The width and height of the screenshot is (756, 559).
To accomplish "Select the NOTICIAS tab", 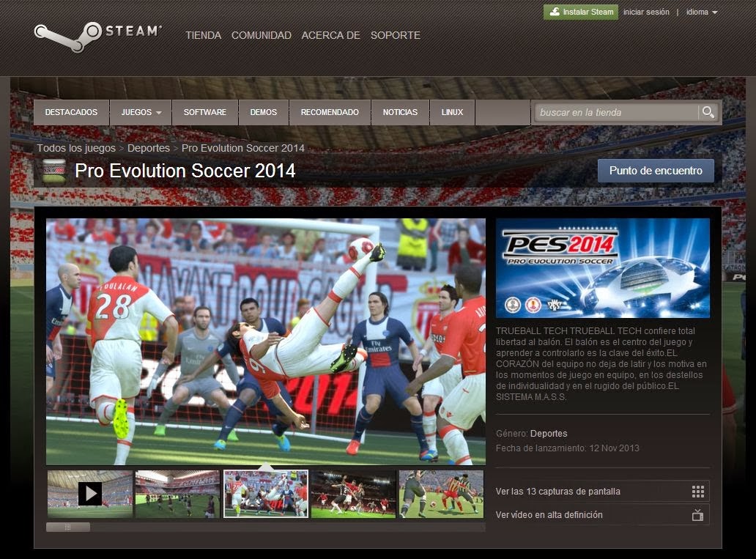I will [x=400, y=112].
